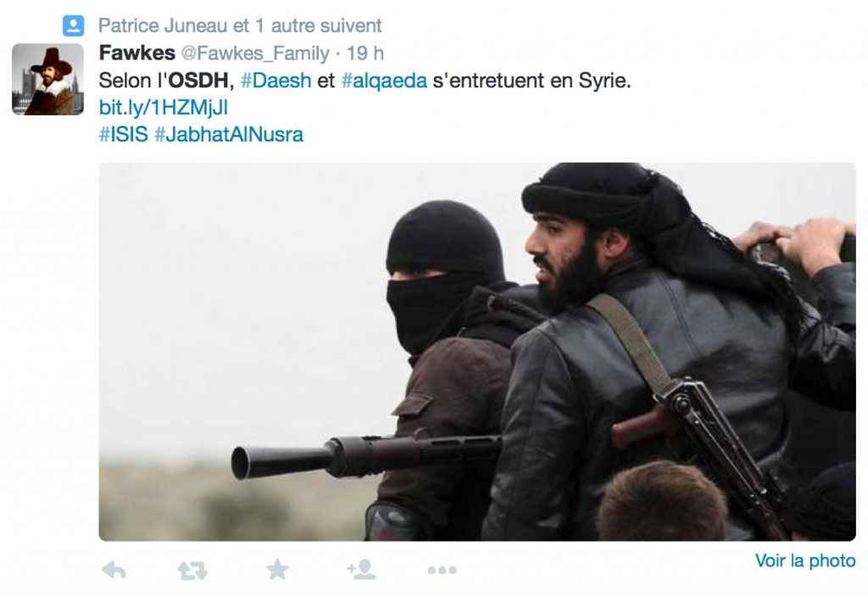Open the #ISIS hashtag
The image size is (868, 596).
124,135
